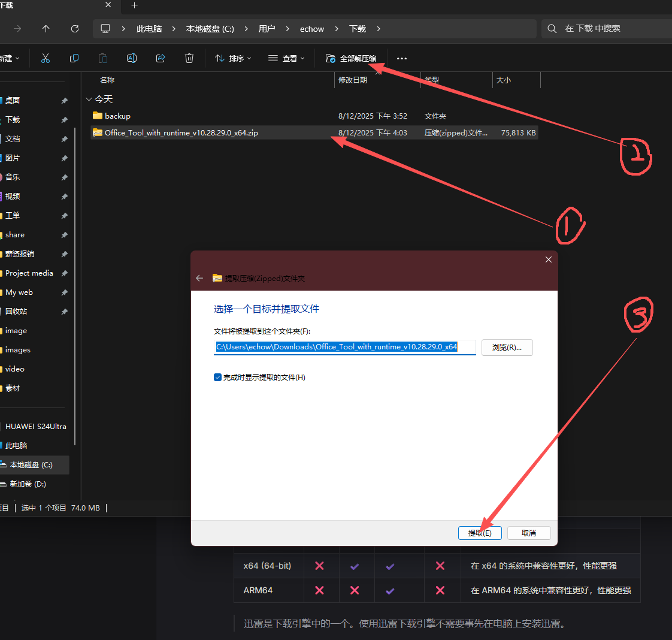Go up one folder level arrow

(x=46, y=29)
